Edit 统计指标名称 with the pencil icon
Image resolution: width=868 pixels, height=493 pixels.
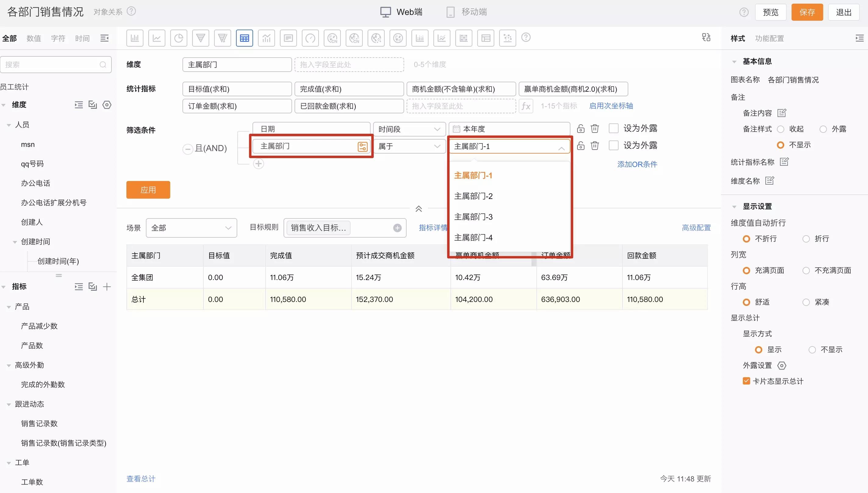[x=784, y=162]
